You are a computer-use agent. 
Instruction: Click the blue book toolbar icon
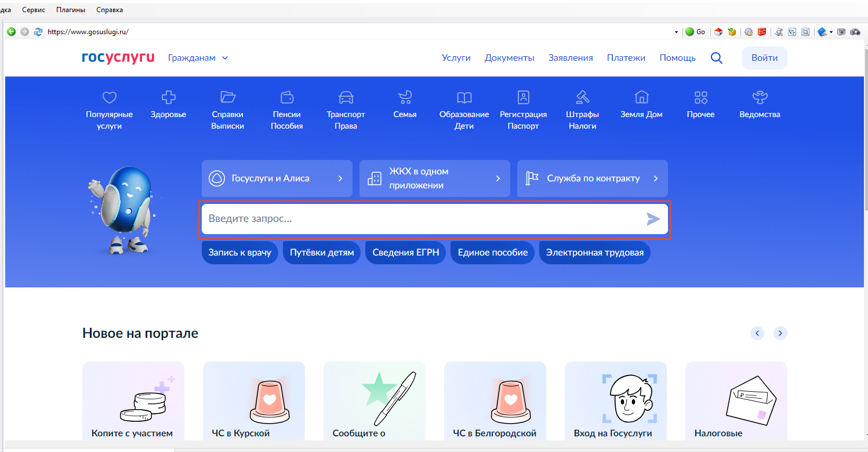coord(822,32)
